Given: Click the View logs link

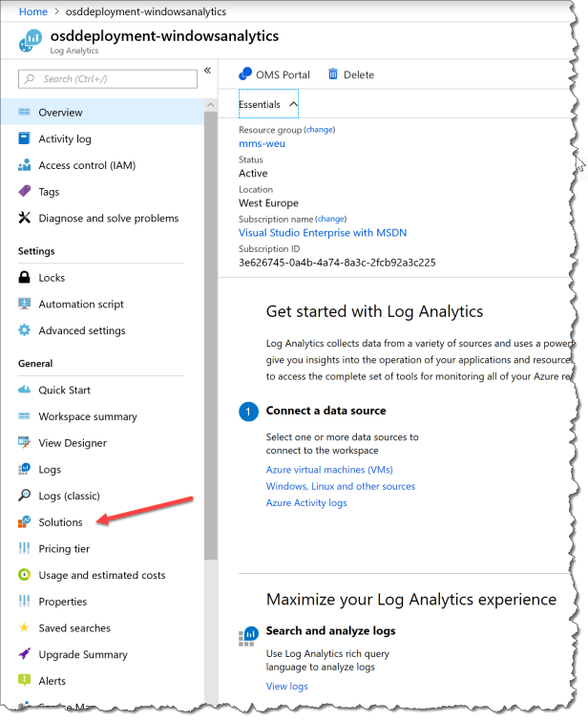Looking at the screenshot, I should (x=287, y=686).
